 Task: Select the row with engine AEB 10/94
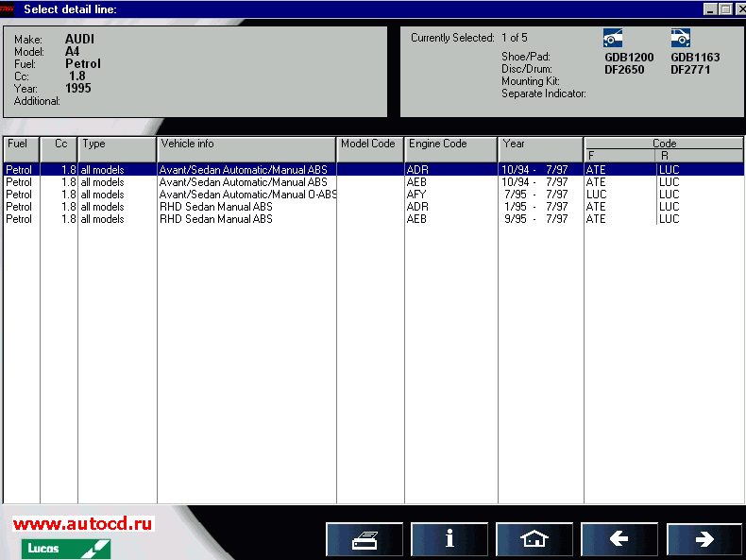374,182
